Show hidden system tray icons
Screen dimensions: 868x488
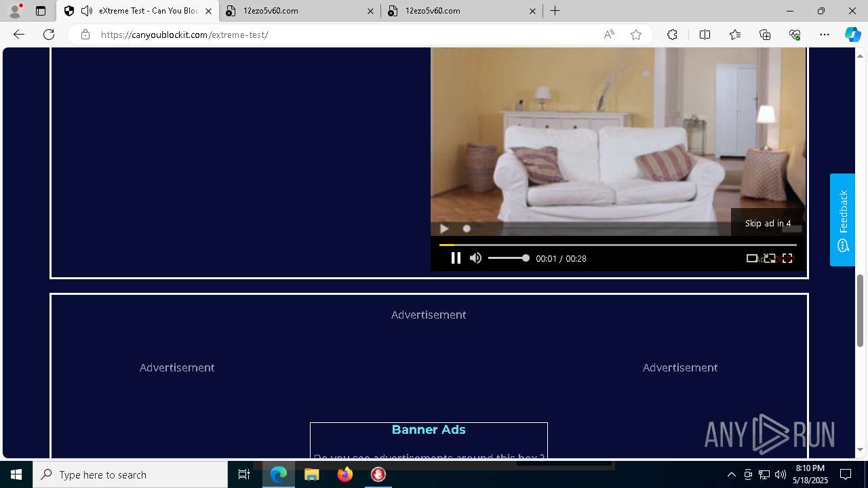tap(731, 474)
